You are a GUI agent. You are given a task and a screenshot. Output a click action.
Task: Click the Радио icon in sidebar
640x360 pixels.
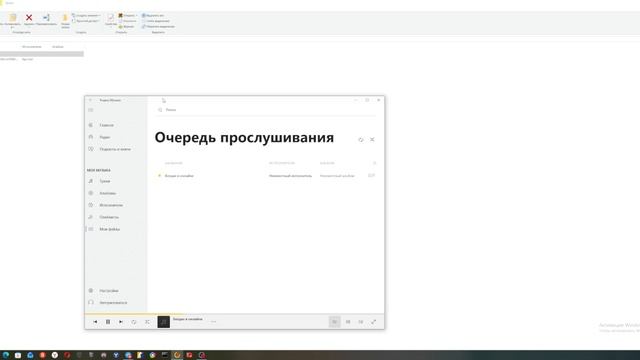[91, 137]
